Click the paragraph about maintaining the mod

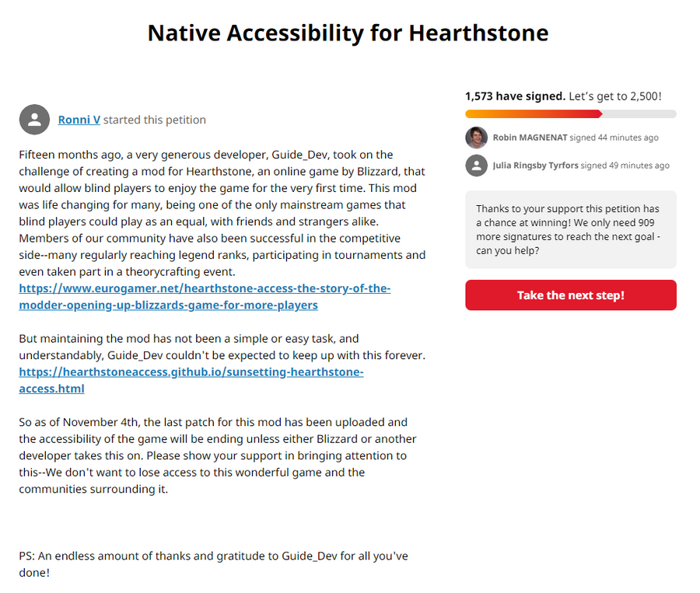tap(222, 347)
